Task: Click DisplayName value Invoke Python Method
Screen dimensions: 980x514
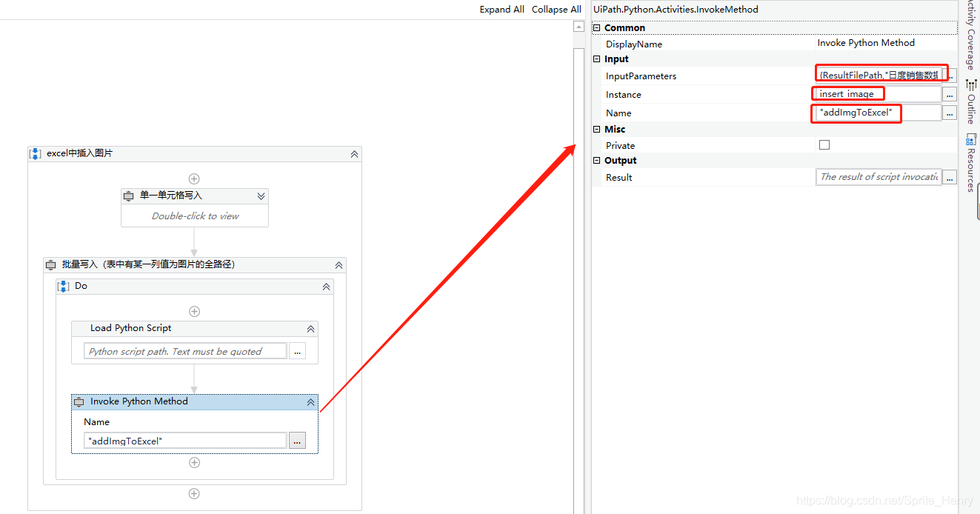Action: pos(866,43)
